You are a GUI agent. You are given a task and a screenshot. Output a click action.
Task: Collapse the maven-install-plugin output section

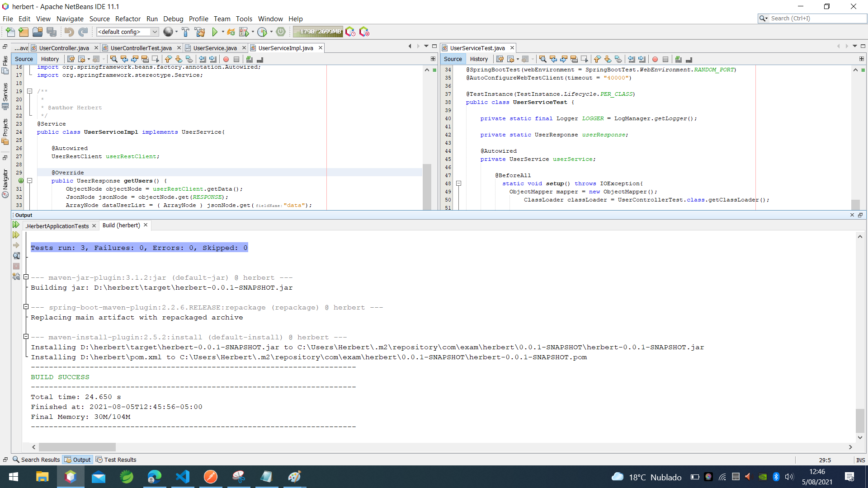(x=26, y=337)
